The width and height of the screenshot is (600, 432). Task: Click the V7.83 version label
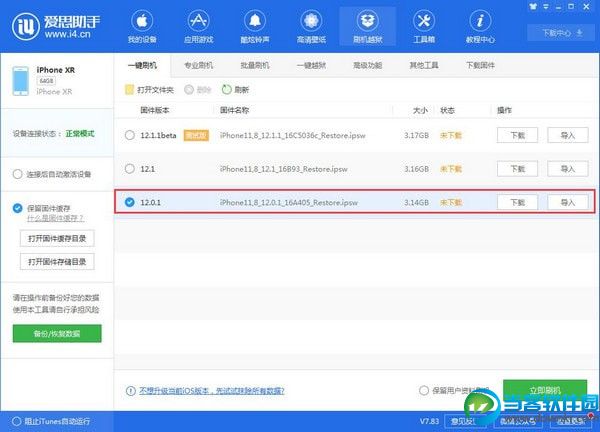tap(429, 421)
